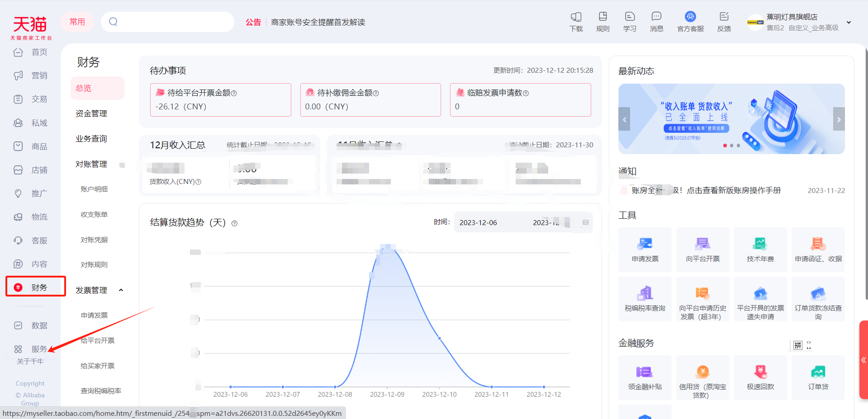Click the 消息 messages icon
The width and height of the screenshot is (868, 419).
point(656,22)
